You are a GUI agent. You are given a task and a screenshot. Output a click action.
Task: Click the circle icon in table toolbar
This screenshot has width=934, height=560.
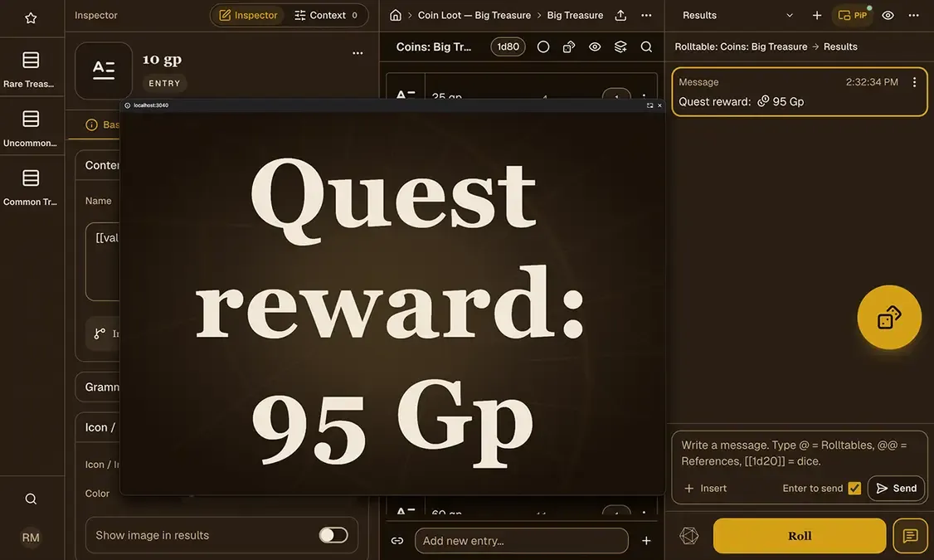[x=543, y=46]
